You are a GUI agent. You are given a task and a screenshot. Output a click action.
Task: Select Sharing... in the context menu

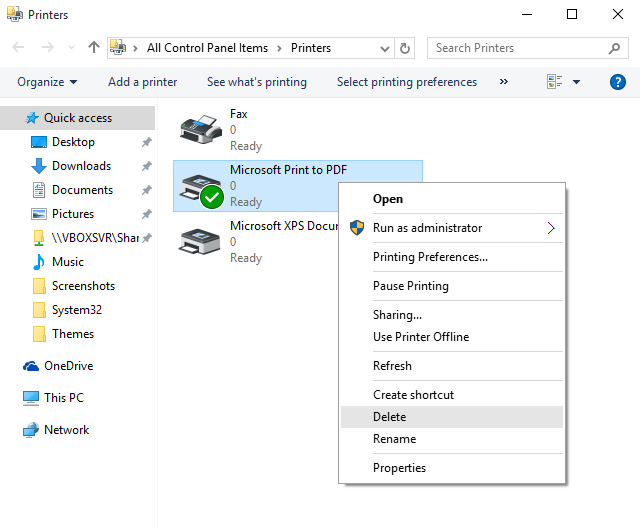click(x=452, y=315)
